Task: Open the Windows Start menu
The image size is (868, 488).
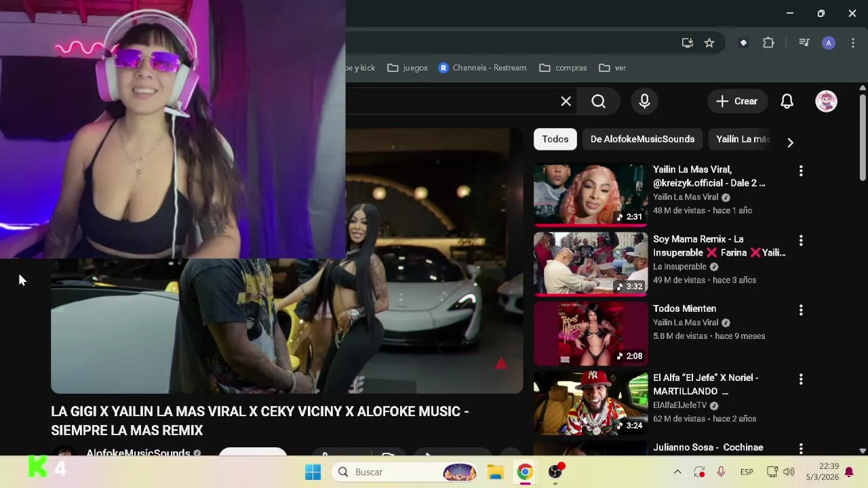Action: [x=313, y=472]
